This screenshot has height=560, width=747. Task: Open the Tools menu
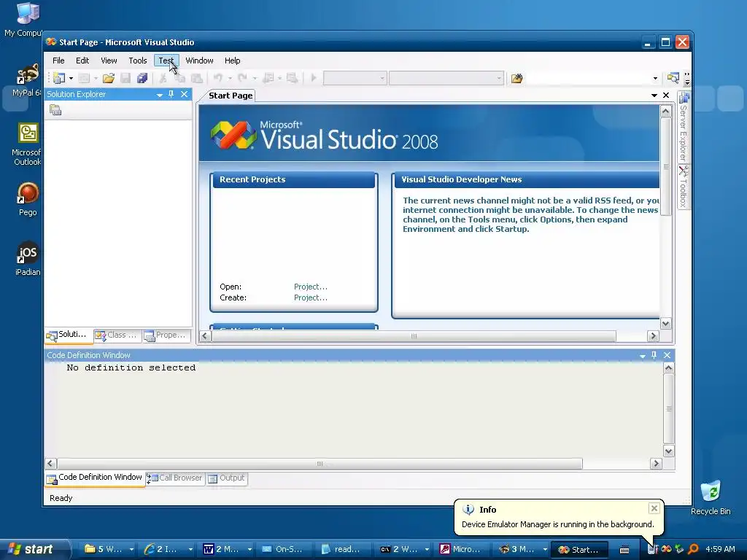(x=138, y=61)
